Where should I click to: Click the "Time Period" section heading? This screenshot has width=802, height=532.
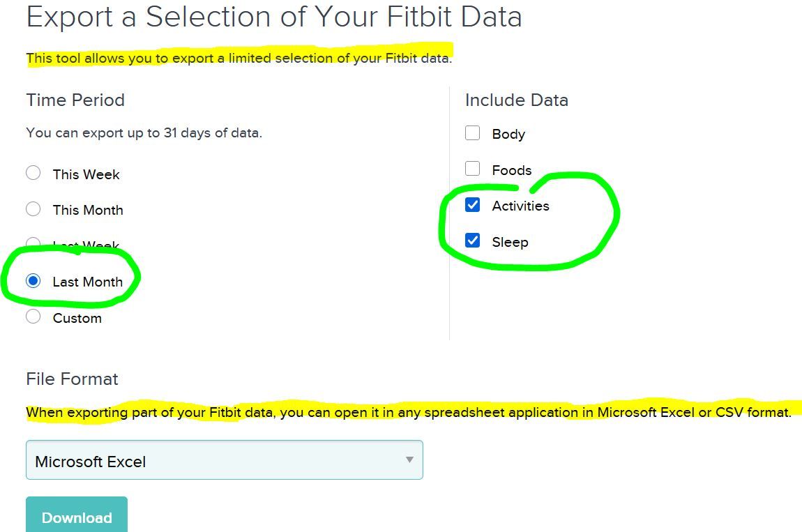pos(75,100)
